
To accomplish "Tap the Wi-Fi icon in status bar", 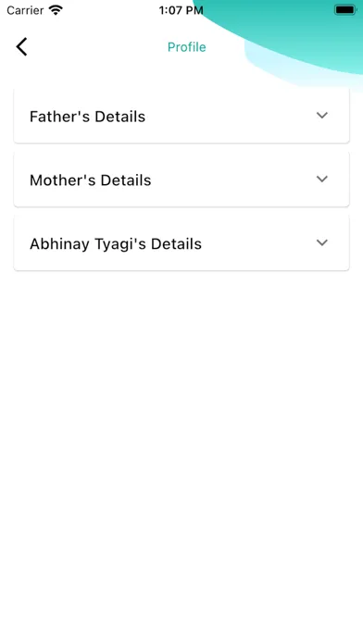I will [x=56, y=10].
